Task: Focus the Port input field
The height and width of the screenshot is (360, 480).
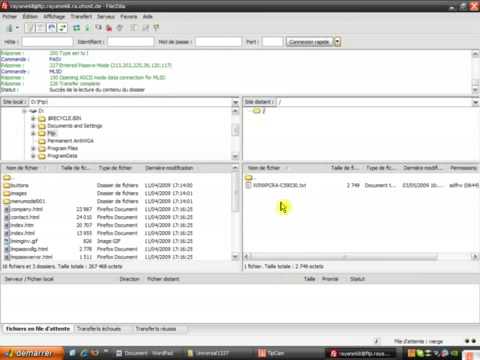Action: [x=272, y=42]
